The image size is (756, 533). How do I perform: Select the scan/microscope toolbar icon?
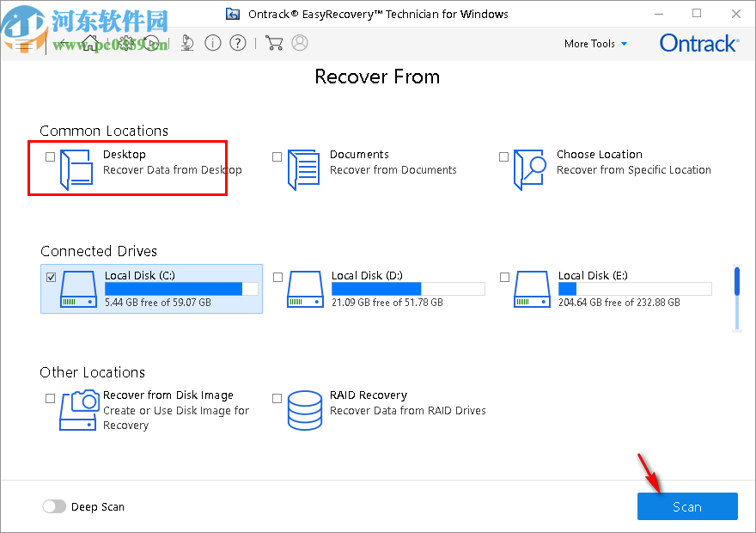click(x=187, y=43)
